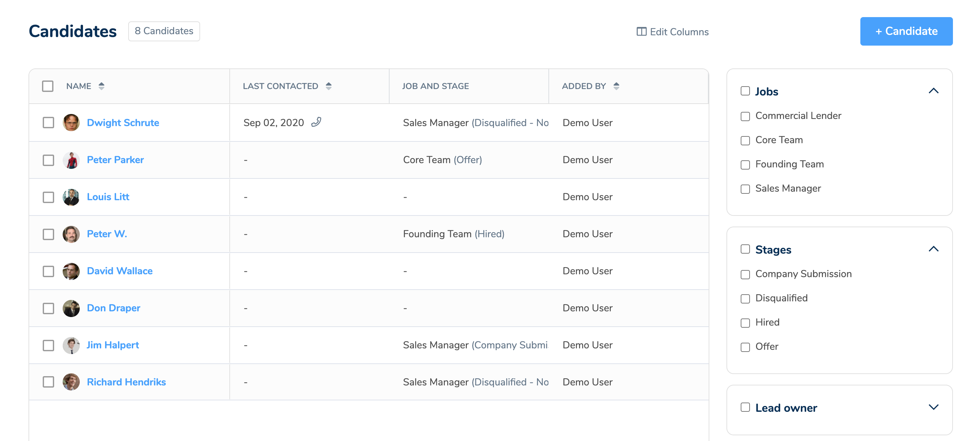980x441 pixels.
Task: Click the + Candidate button
Action: [906, 31]
